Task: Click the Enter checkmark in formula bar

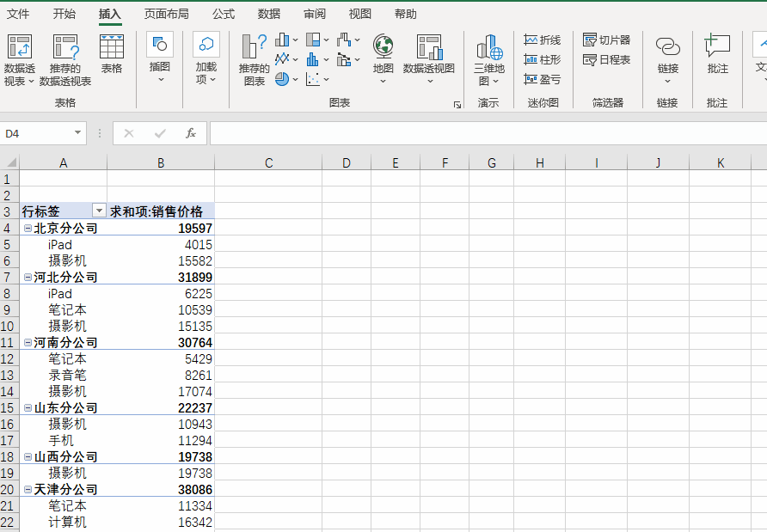Action: tap(160, 133)
